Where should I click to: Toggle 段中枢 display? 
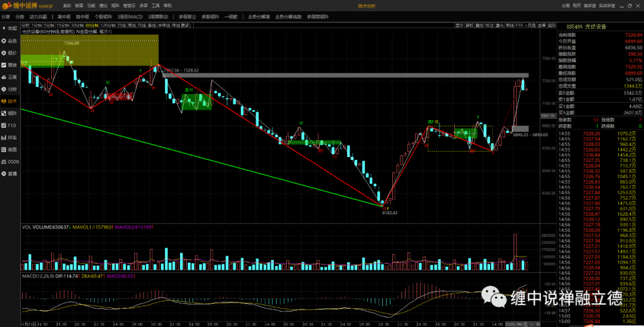point(82,17)
